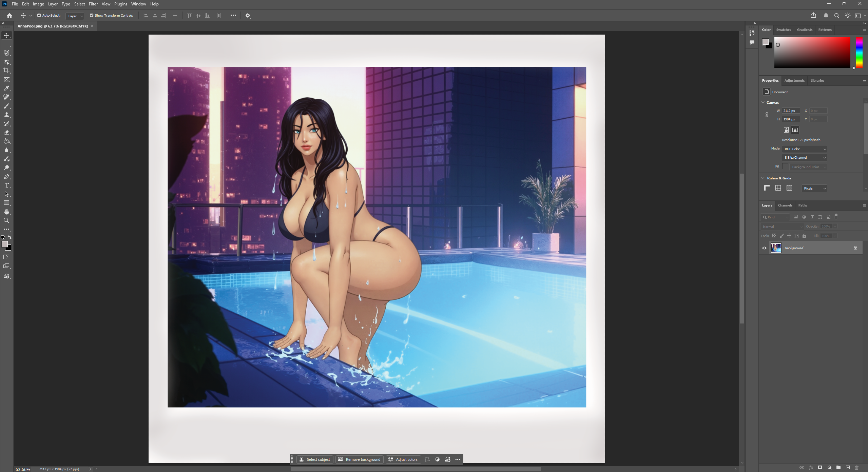Screen dimensions: 868x472
Task: Open the RGB Color mode dropdown
Action: point(804,149)
